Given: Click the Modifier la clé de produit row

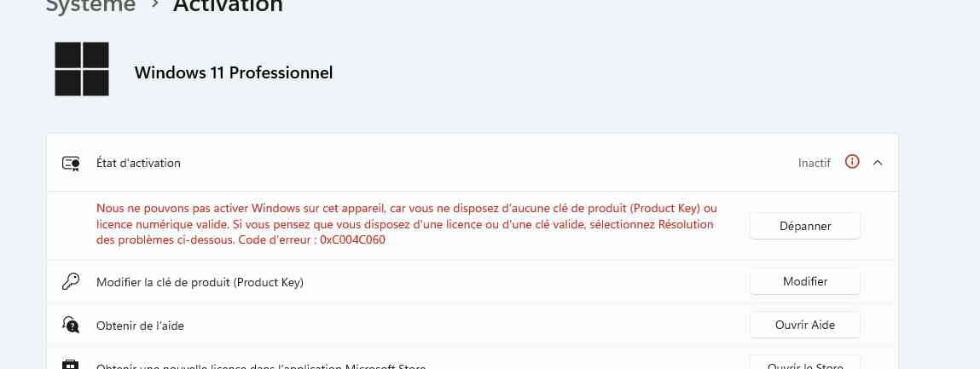Looking at the screenshot, I should tap(473, 281).
